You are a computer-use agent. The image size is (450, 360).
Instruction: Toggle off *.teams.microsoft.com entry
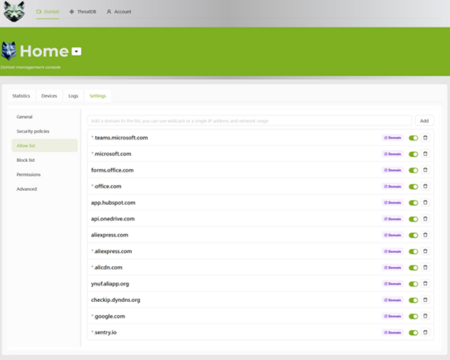pyautogui.click(x=413, y=138)
